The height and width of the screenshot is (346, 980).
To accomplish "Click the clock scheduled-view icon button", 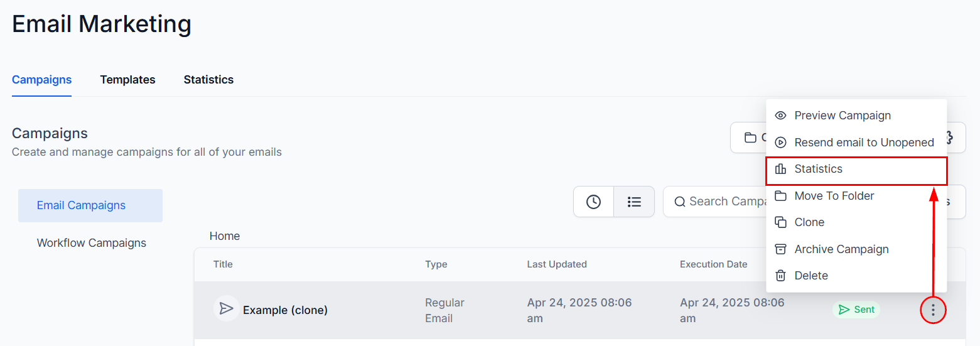I will pyautogui.click(x=593, y=202).
